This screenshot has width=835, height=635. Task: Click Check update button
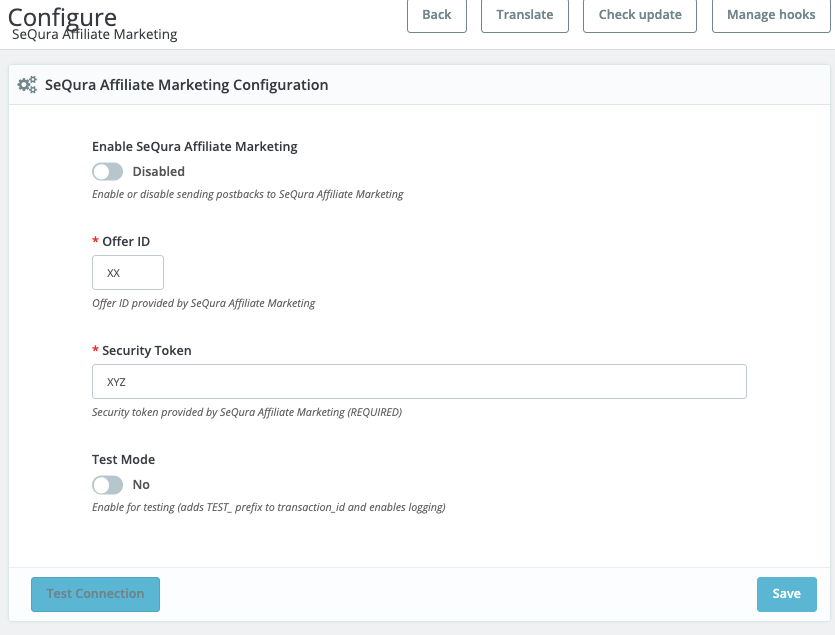640,15
